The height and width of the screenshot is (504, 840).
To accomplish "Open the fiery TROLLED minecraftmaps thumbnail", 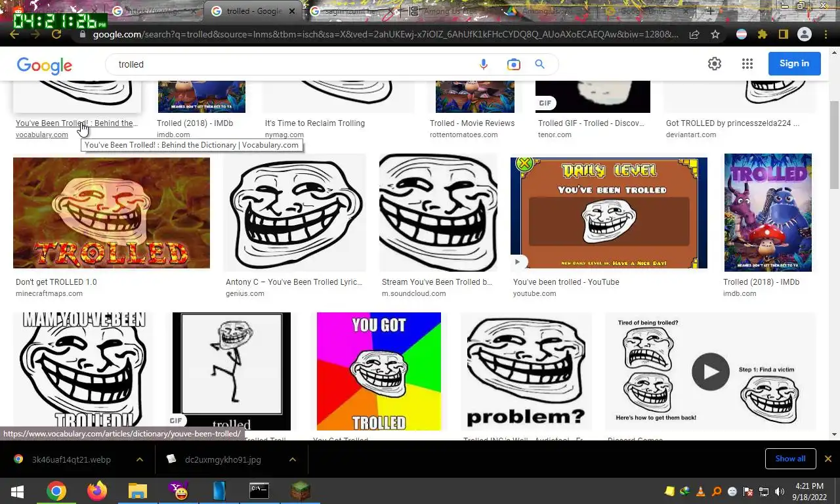I will point(112,213).
